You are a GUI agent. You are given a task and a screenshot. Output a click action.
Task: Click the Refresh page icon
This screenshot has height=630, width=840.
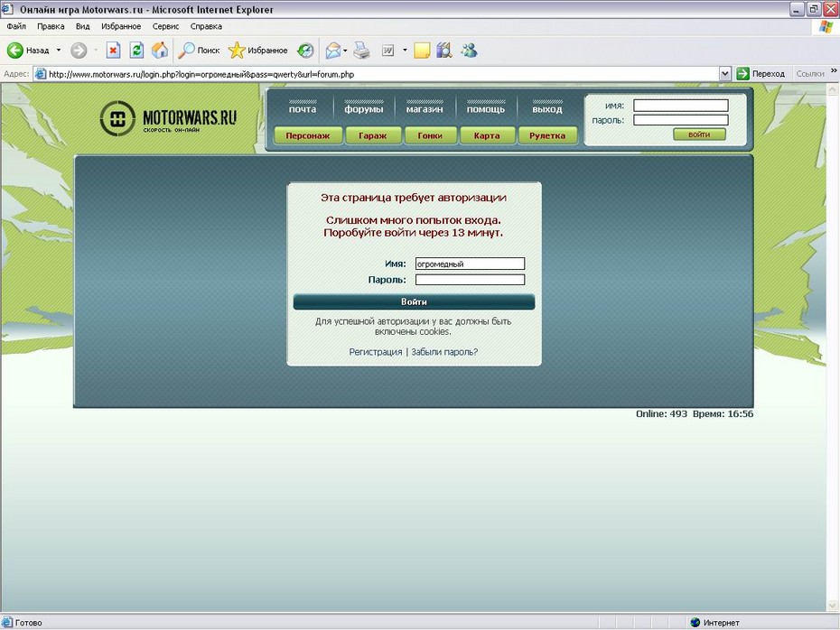[136, 51]
